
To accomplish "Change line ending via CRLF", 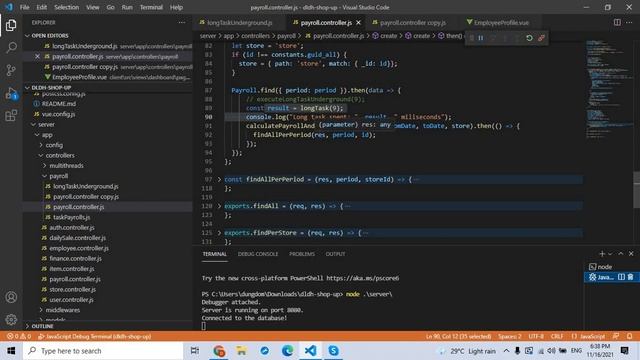I will [557, 336].
